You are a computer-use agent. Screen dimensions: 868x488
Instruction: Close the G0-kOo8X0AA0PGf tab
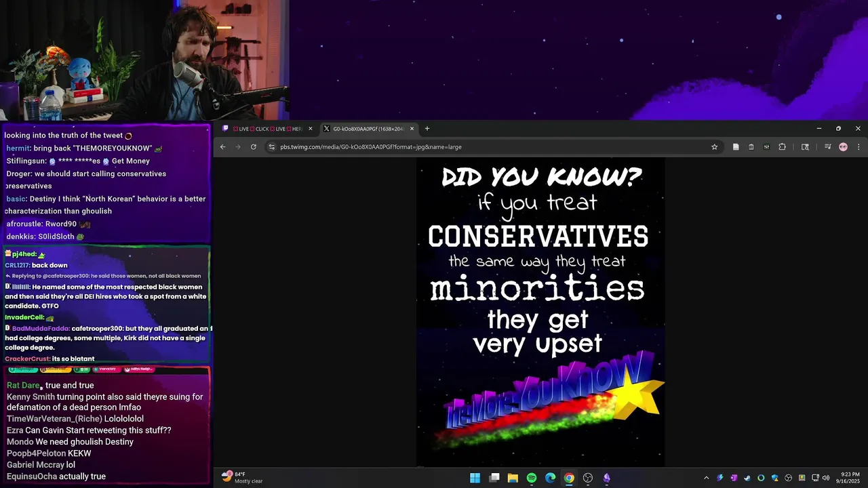[x=412, y=129]
